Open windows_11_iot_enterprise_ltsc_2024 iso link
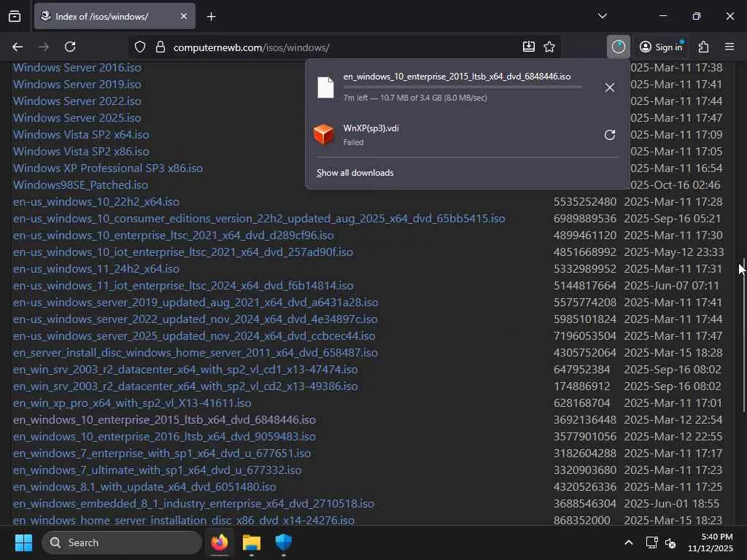Image resolution: width=747 pixels, height=560 pixels. click(183, 286)
